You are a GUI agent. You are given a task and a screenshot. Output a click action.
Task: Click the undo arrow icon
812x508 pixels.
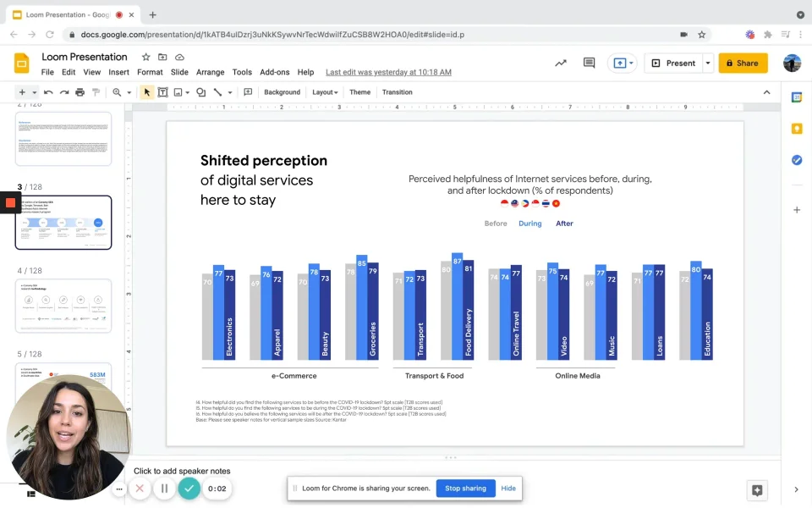48,92
